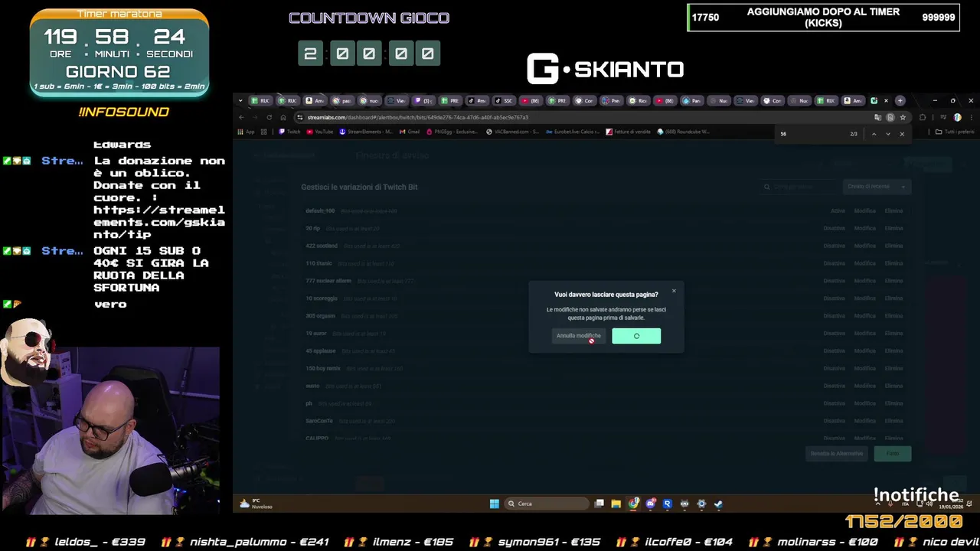
Task: Click Disattiva for 777 nuclear allarm row
Action: pyautogui.click(x=834, y=281)
